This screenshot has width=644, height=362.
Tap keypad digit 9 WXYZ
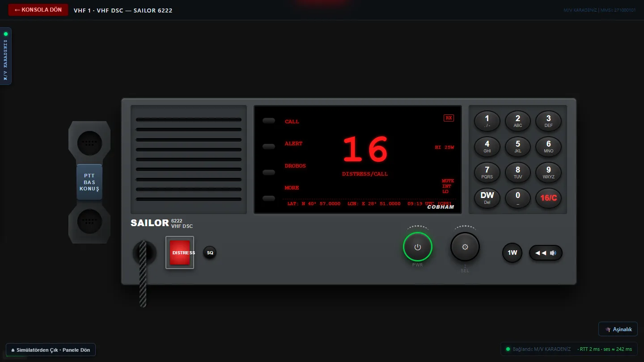[x=549, y=173]
